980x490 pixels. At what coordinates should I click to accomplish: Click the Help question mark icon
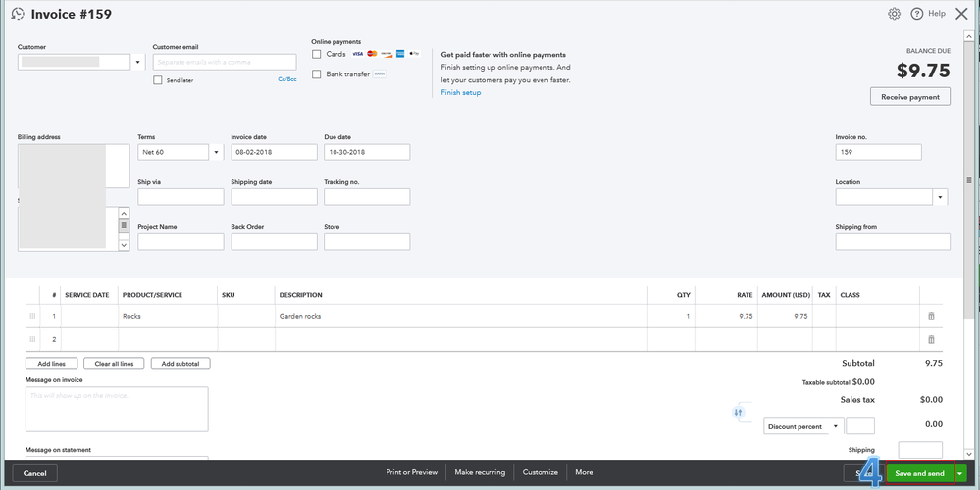coord(917,14)
